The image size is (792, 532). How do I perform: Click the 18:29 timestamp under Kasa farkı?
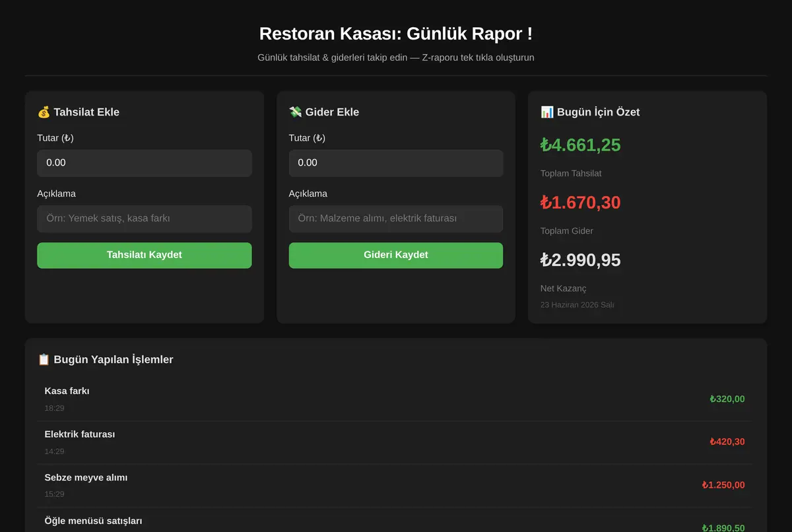click(x=55, y=409)
